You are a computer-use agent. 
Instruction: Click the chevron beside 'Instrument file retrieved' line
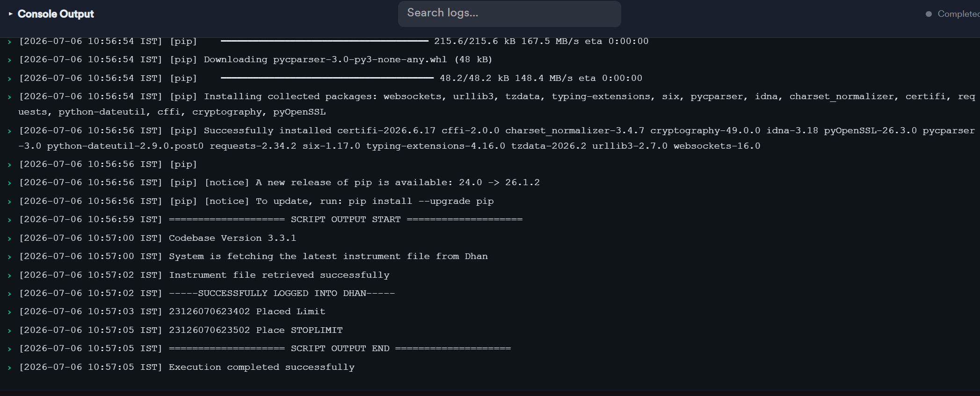click(9, 275)
